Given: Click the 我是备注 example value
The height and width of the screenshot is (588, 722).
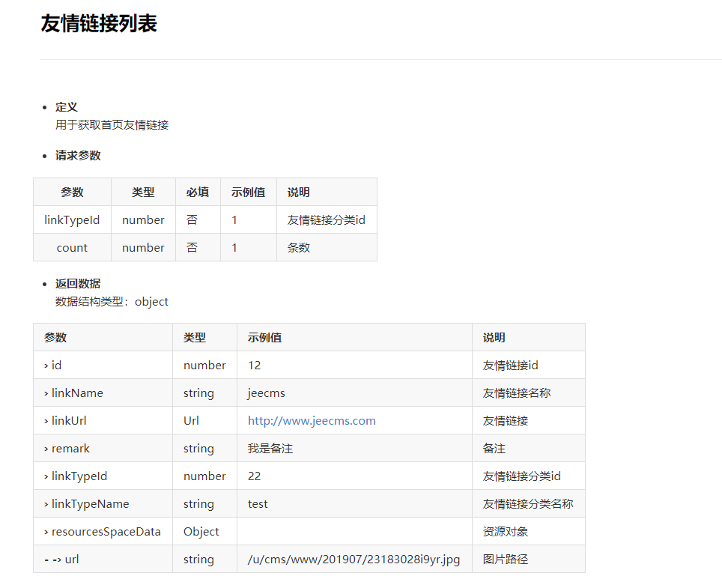Looking at the screenshot, I should [x=270, y=449].
